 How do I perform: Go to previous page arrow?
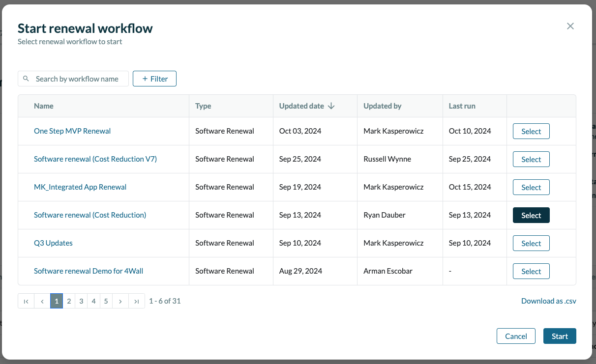42,301
